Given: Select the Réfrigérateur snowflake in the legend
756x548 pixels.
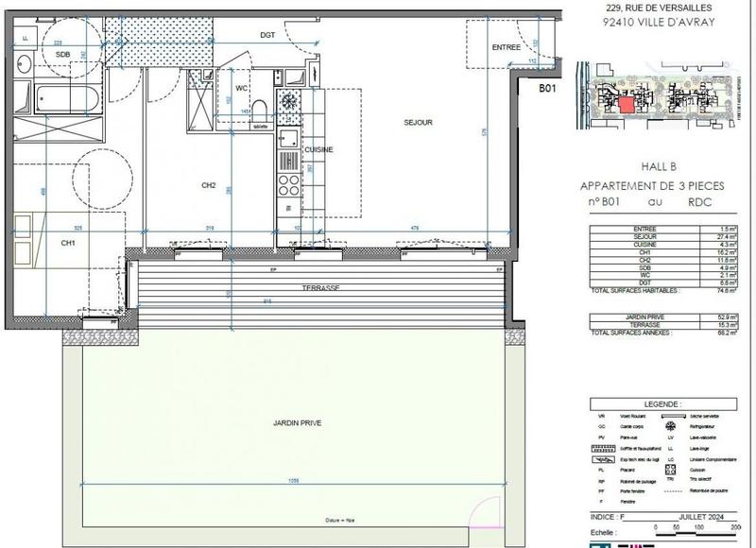Looking at the screenshot, I should point(670,426).
